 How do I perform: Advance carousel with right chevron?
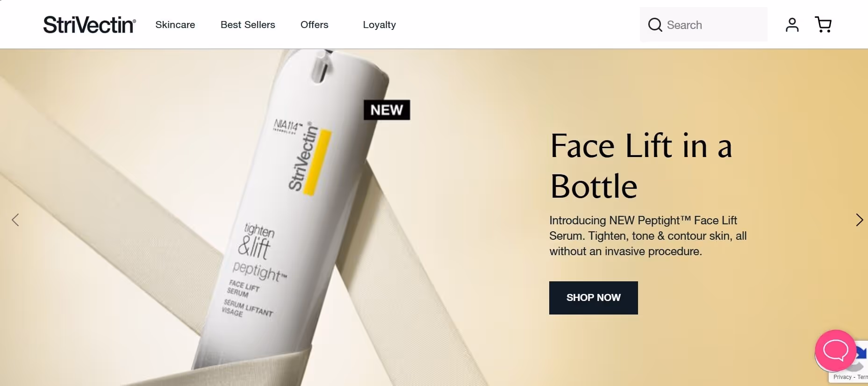[x=859, y=220]
